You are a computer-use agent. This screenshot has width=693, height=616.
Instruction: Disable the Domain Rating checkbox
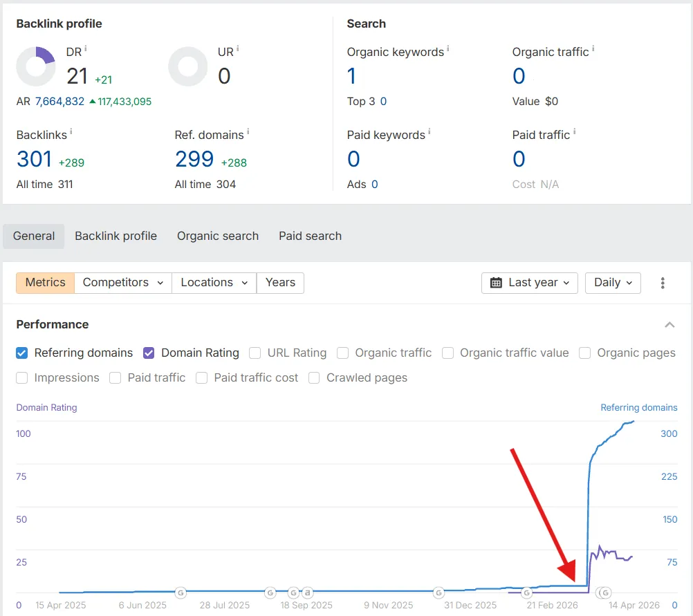pyautogui.click(x=149, y=353)
